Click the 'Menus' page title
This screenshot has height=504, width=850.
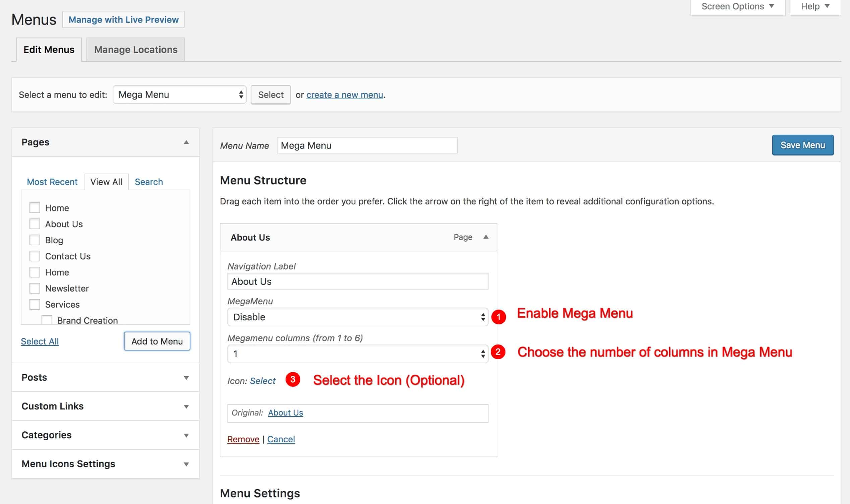34,20
